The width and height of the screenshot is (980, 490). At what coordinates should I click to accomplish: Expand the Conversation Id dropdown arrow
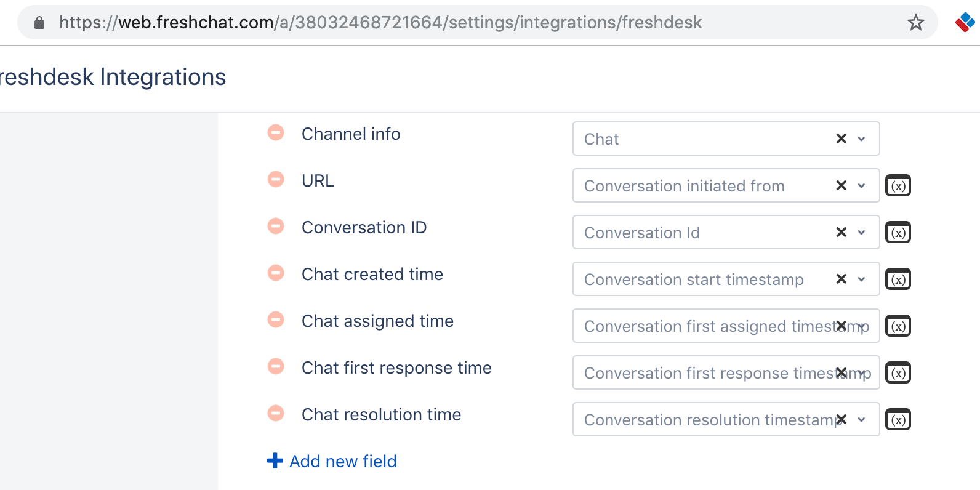pos(862,233)
